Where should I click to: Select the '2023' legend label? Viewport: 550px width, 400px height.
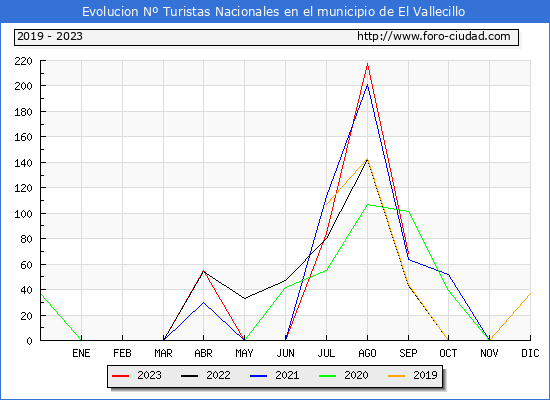149,375
